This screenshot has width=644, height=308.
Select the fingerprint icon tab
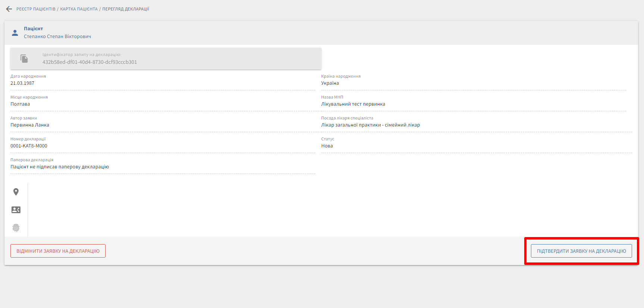pos(16,228)
